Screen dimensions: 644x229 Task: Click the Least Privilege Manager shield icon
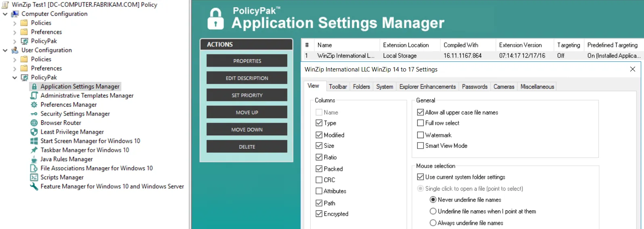(34, 132)
